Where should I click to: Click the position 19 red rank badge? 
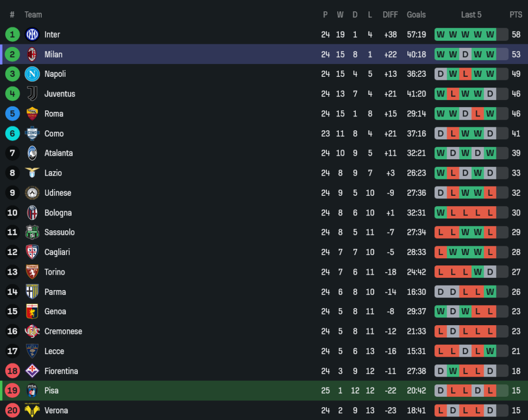click(x=12, y=391)
